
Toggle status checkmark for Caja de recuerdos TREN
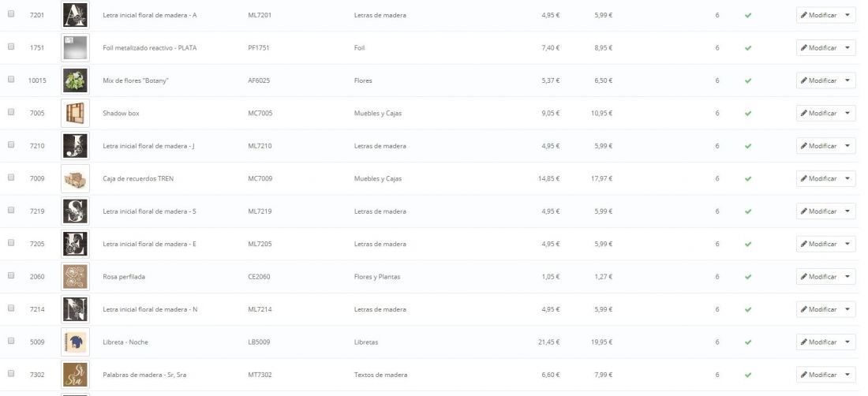(748, 178)
